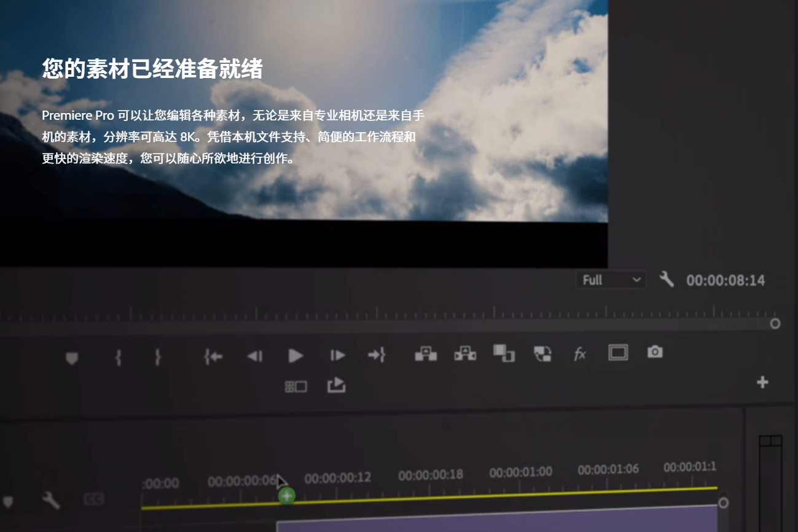The height and width of the screenshot is (532, 798).
Task: Click the paragraph starting with Premiere Pro
Action: (233, 136)
